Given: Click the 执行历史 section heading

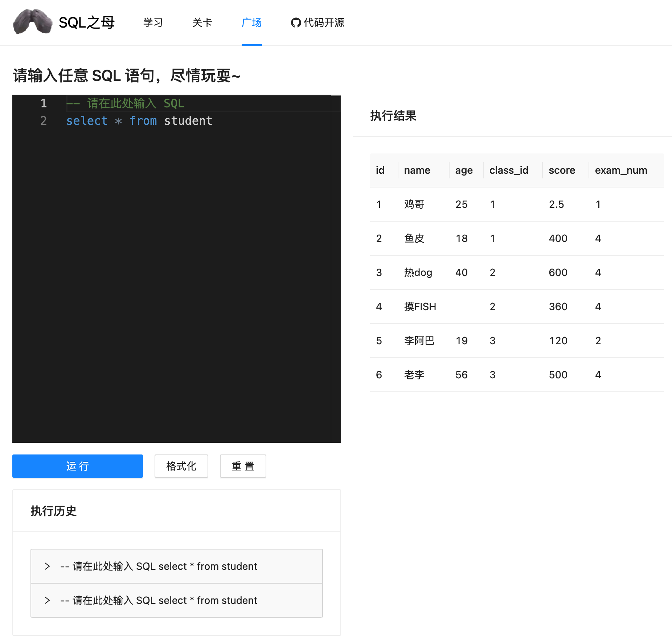Looking at the screenshot, I should [x=53, y=511].
